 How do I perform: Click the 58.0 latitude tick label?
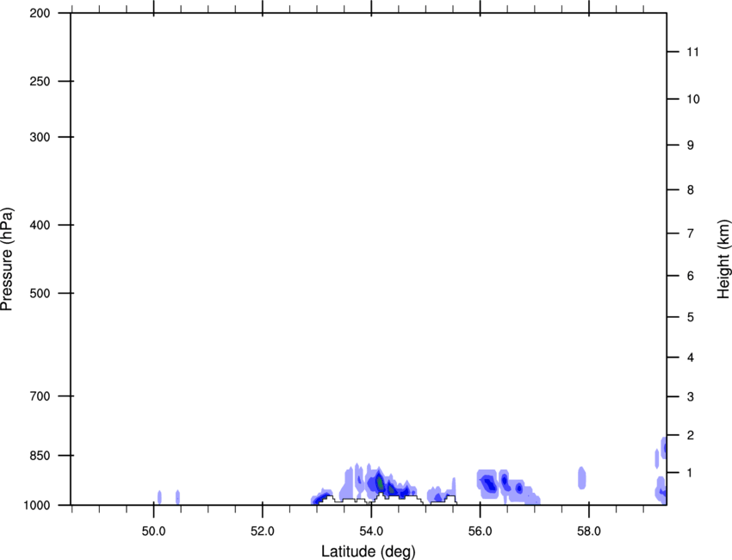589,529
